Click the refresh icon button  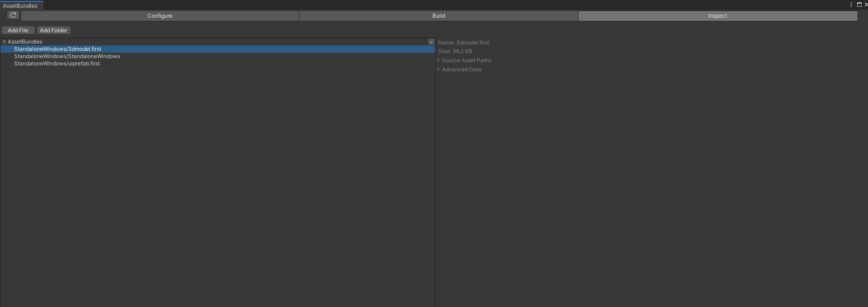pos(13,15)
